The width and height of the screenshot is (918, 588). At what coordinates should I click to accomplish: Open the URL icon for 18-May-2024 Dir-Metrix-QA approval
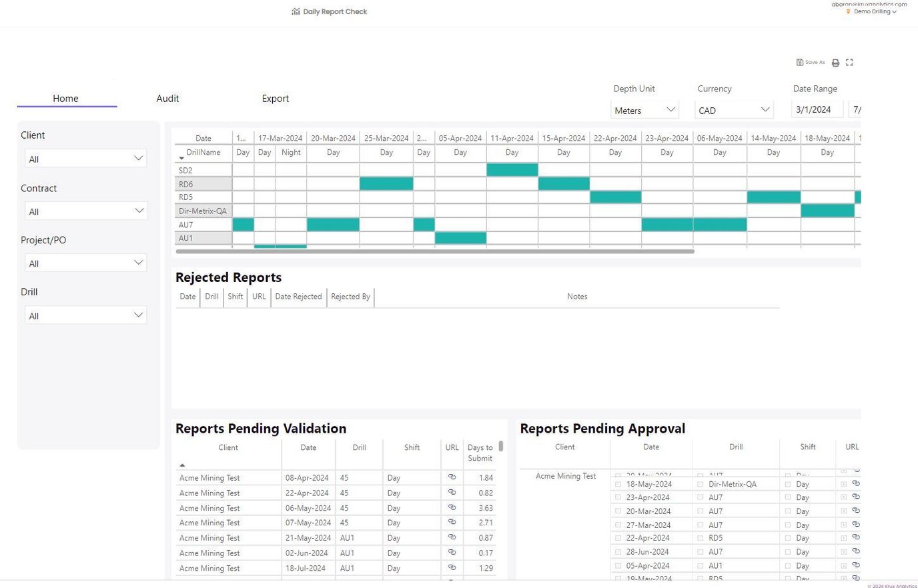[x=856, y=483]
